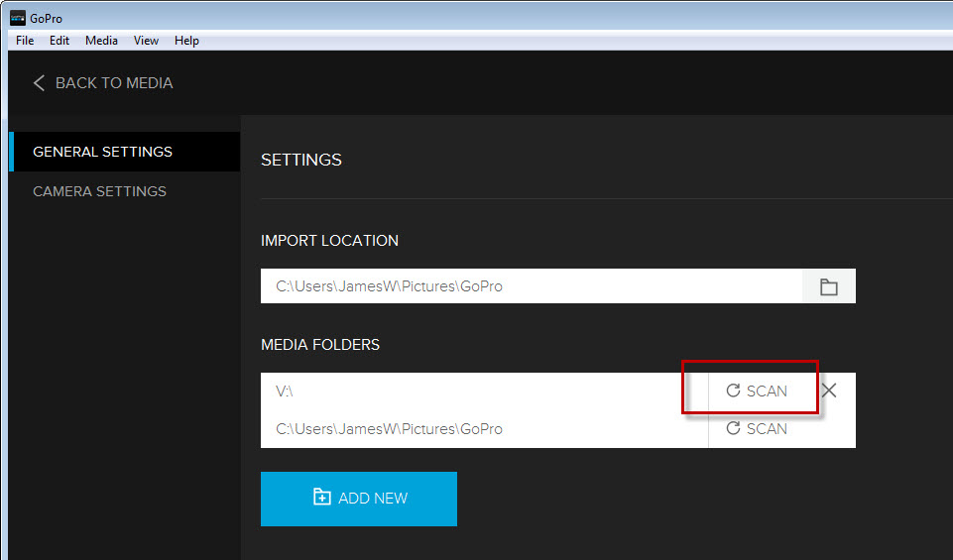Select the General Settings tab

(103, 152)
